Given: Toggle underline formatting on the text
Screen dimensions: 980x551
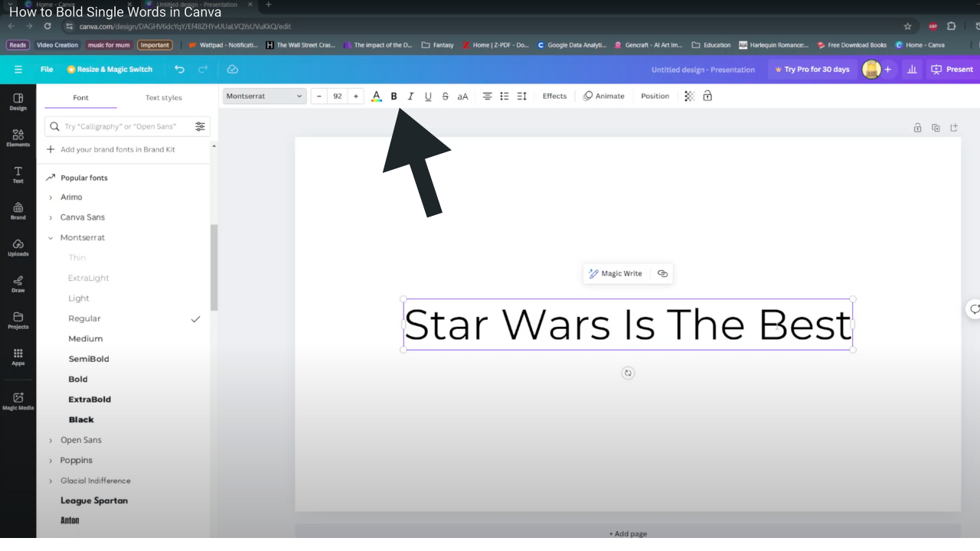Looking at the screenshot, I should tap(428, 96).
